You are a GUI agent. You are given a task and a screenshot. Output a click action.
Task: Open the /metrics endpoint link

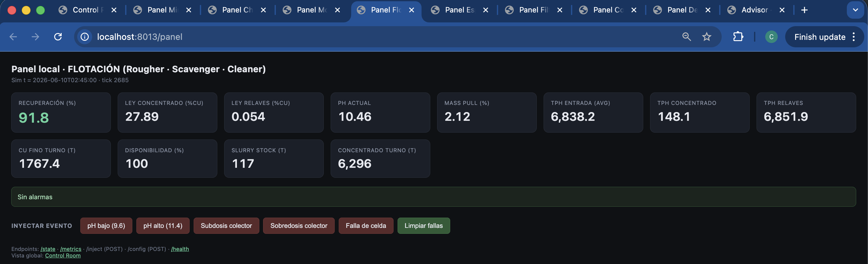pyautogui.click(x=71, y=249)
